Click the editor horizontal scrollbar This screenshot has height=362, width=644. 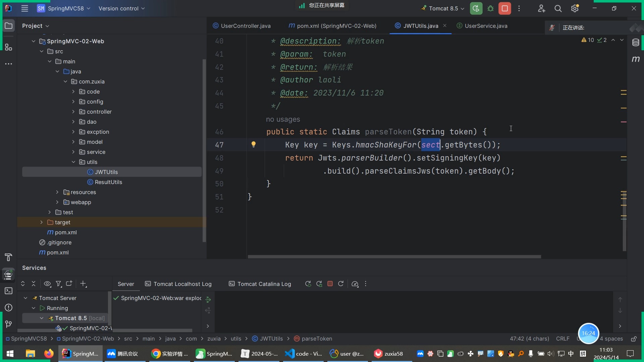pos(394,257)
